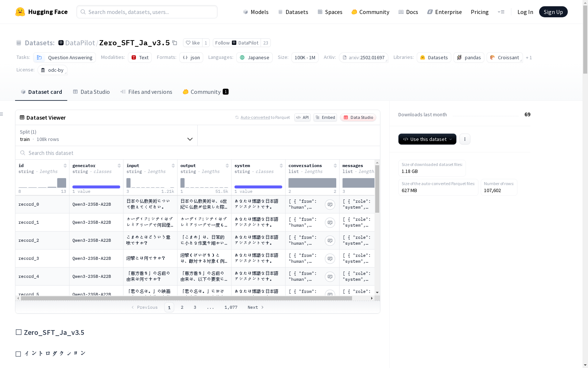Open Data Studio from the viewer header
588x368 pixels.
(x=358, y=117)
